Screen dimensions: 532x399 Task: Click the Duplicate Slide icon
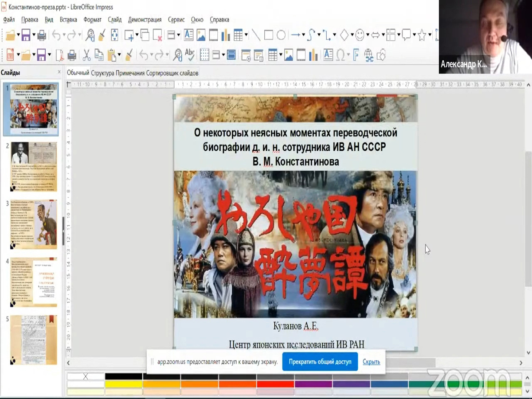(x=145, y=35)
